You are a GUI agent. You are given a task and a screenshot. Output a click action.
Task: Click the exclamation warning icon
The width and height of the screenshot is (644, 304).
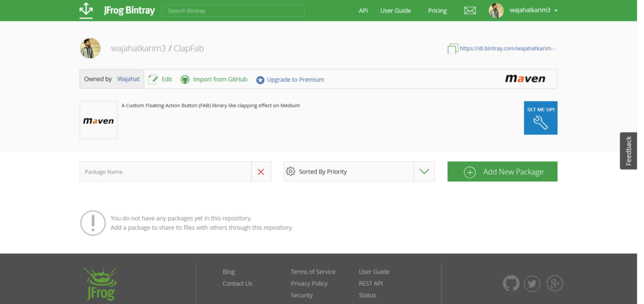click(93, 223)
